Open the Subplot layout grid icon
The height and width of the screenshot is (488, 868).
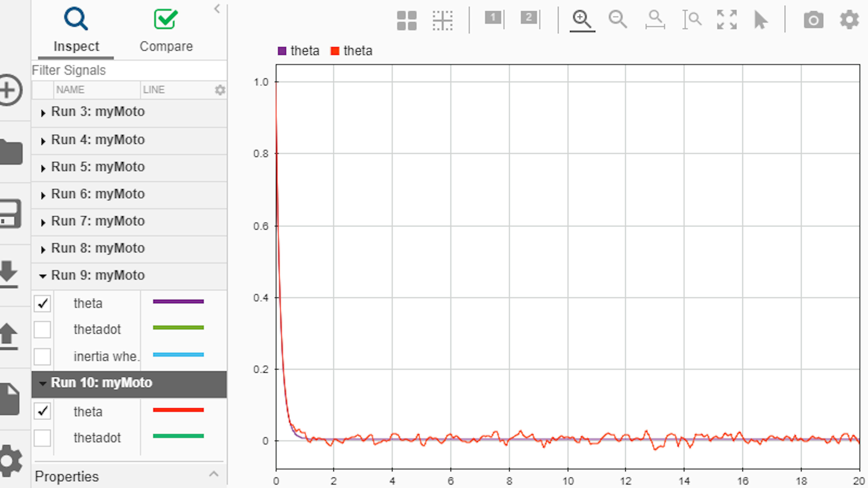407,21
